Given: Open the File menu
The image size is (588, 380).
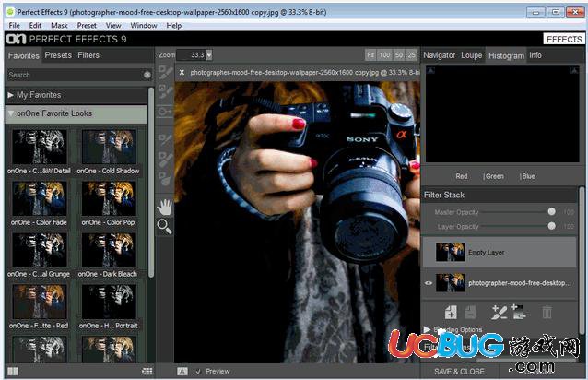Looking at the screenshot, I should click(14, 26).
